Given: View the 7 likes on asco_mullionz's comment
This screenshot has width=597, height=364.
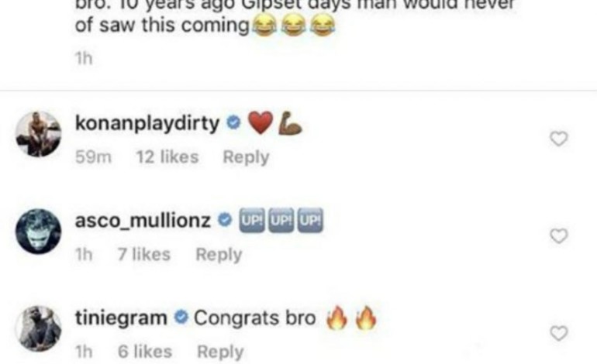Looking at the screenshot, I should [144, 255].
